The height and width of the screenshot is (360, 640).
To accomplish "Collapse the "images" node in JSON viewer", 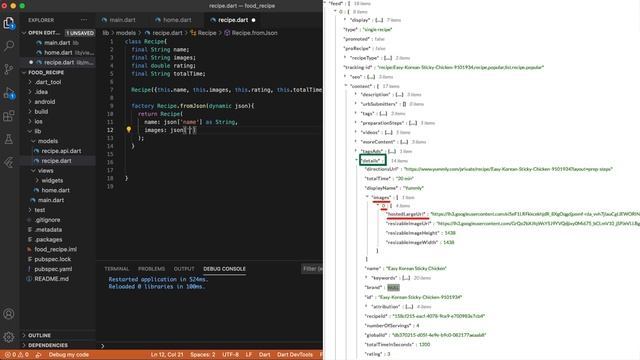I will click(367, 197).
